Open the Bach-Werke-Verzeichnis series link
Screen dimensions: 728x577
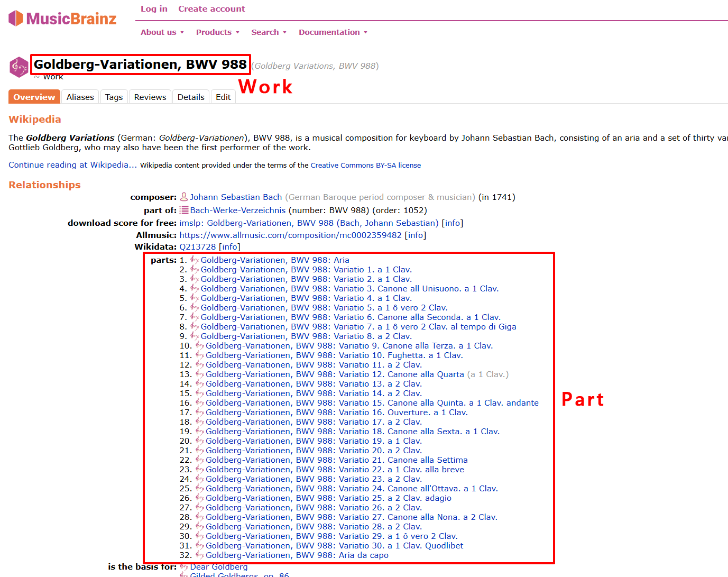tap(238, 210)
